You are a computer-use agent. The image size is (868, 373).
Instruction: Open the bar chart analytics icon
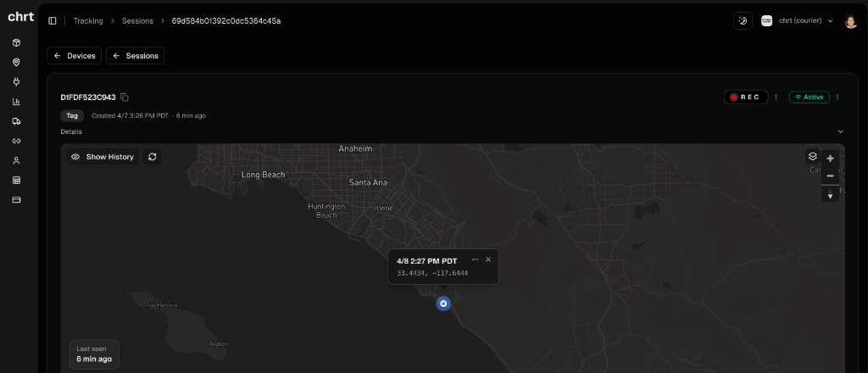17,102
